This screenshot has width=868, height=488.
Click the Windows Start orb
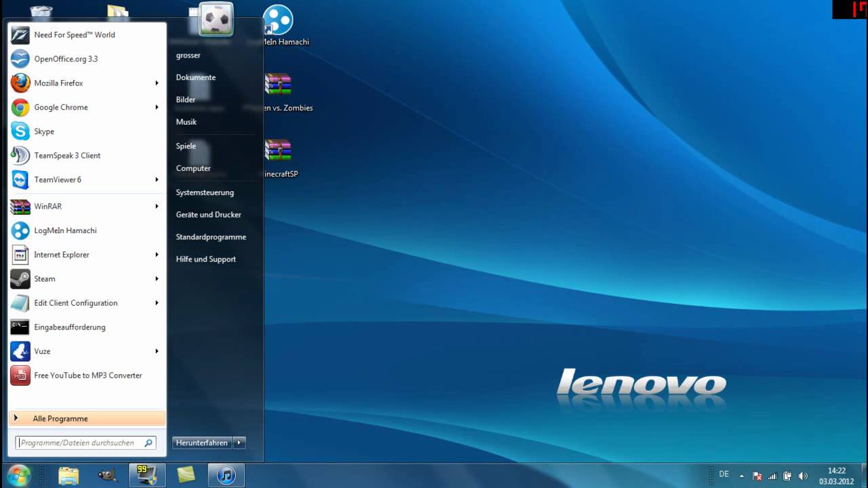click(x=18, y=474)
